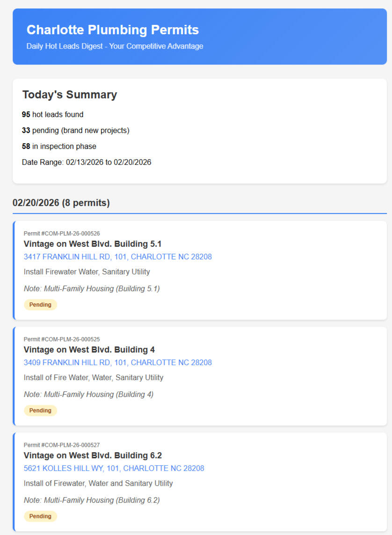
Task: Click the Vintage on West Blvd. Building 5.1 title
Action: [x=92, y=244]
